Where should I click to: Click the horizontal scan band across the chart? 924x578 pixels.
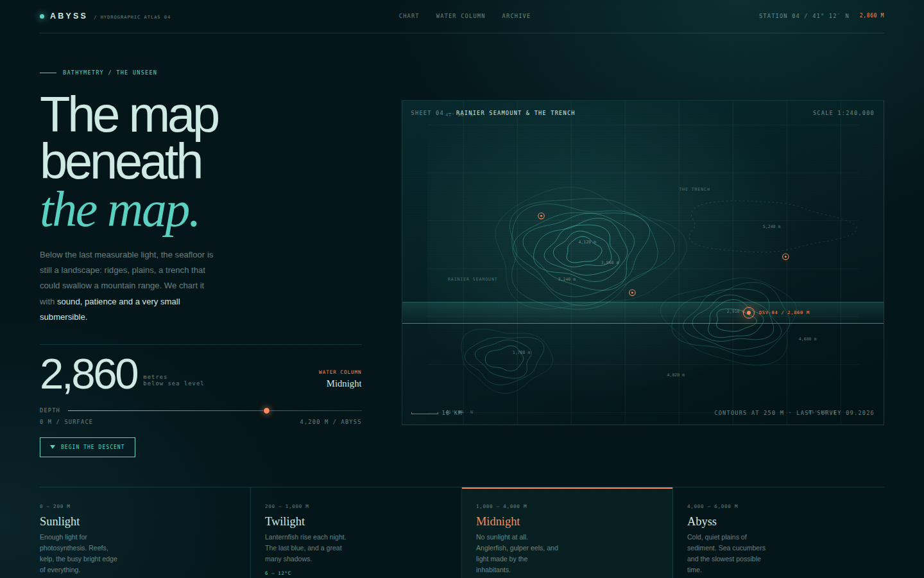pos(643,313)
